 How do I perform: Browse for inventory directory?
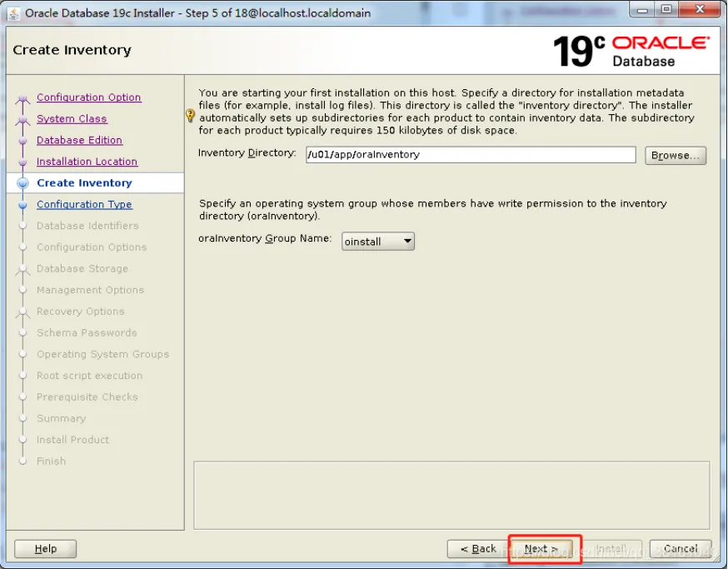click(x=676, y=155)
